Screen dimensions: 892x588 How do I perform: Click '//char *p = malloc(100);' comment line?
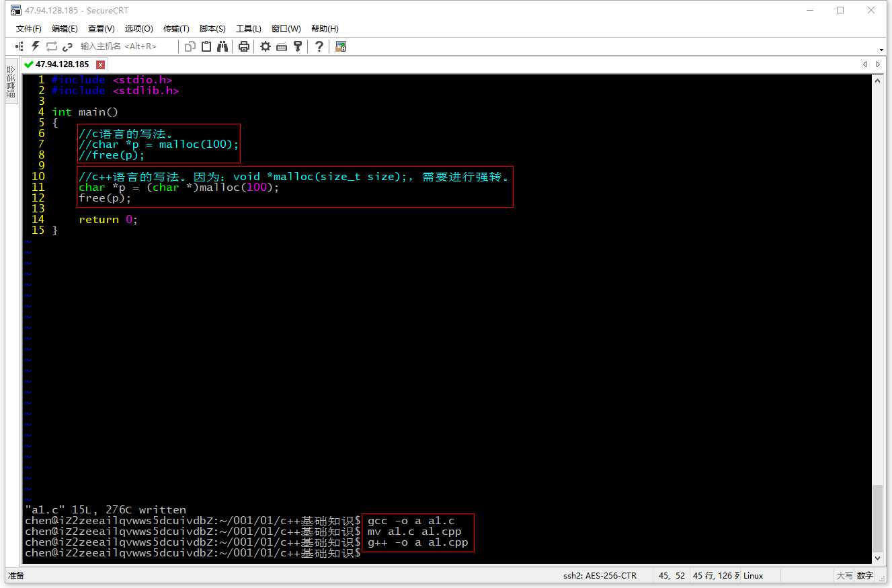coord(159,144)
